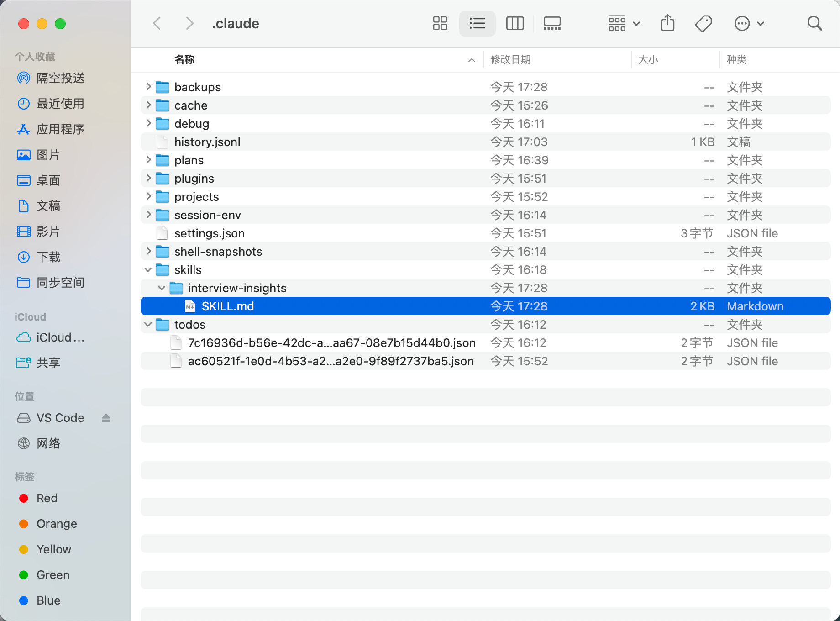Eject the VS Code volume
This screenshot has height=621, width=840.
coord(106,418)
